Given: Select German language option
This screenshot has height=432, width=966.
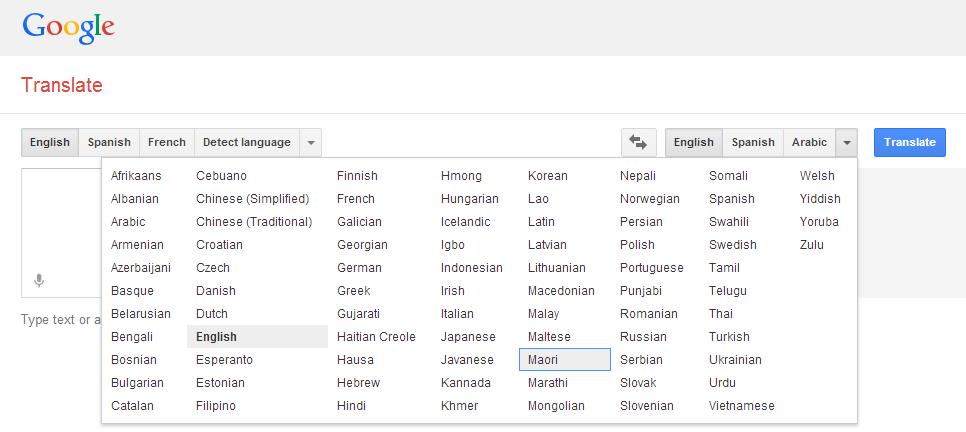Looking at the screenshot, I should coord(359,268).
